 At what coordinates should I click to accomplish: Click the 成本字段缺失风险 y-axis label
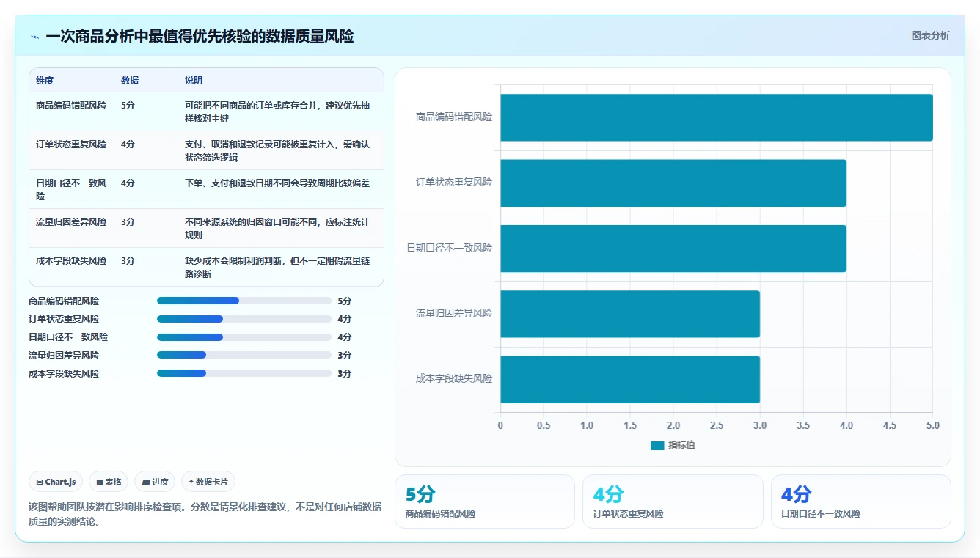click(x=454, y=379)
